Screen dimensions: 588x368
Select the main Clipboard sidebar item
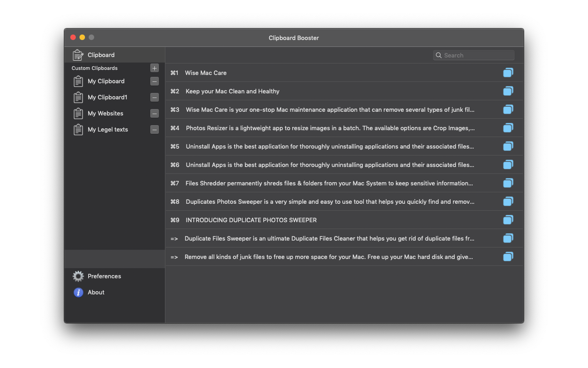pos(115,55)
